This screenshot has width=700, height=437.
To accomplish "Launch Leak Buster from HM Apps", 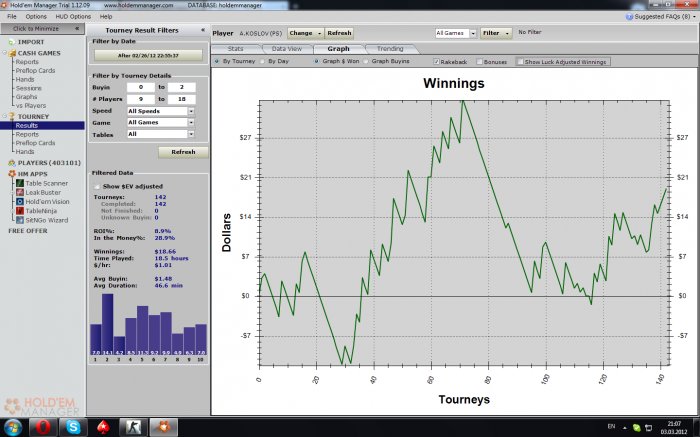I will tap(20, 192).
